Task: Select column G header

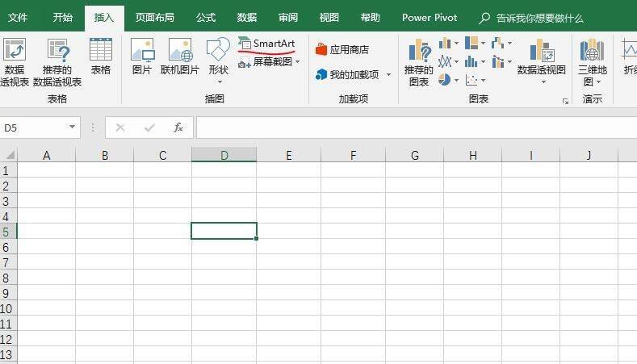Action: pyautogui.click(x=414, y=155)
